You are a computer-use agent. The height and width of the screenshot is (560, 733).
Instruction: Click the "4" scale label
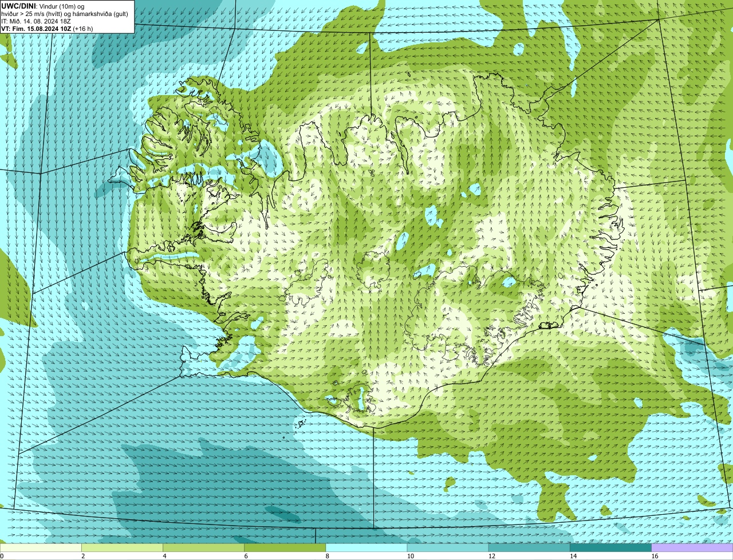pos(164,556)
